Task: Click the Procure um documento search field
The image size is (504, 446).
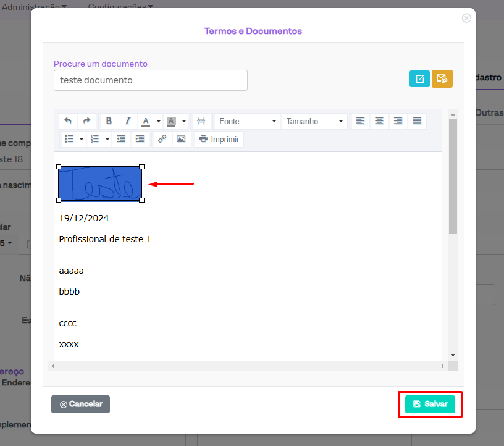Action: click(150, 80)
